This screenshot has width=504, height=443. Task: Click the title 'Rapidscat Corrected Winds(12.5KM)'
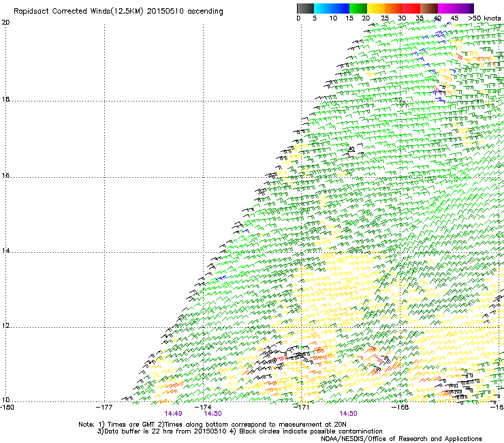point(78,12)
